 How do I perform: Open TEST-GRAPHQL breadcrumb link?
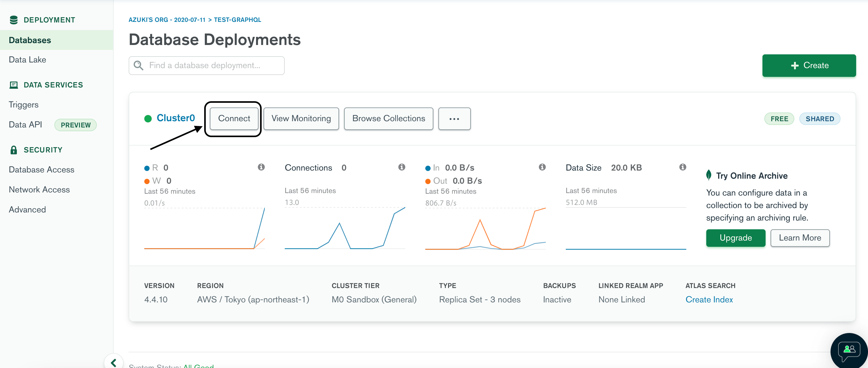coord(237,20)
